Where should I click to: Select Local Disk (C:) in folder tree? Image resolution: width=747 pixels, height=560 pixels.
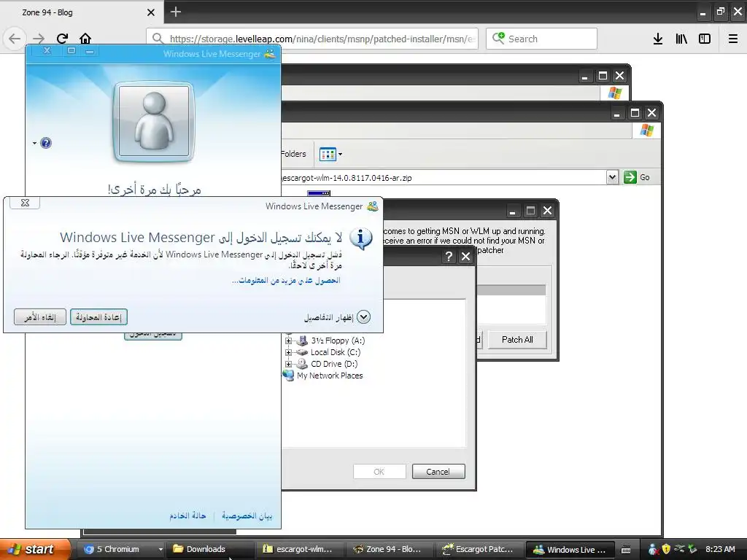[x=336, y=352]
